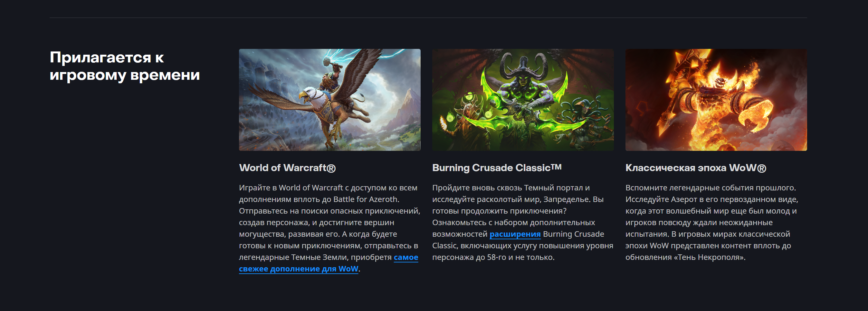868x311 pixels.
Task: Click the Illidan Burning Crusade Classic artwork
Action: 523,100
